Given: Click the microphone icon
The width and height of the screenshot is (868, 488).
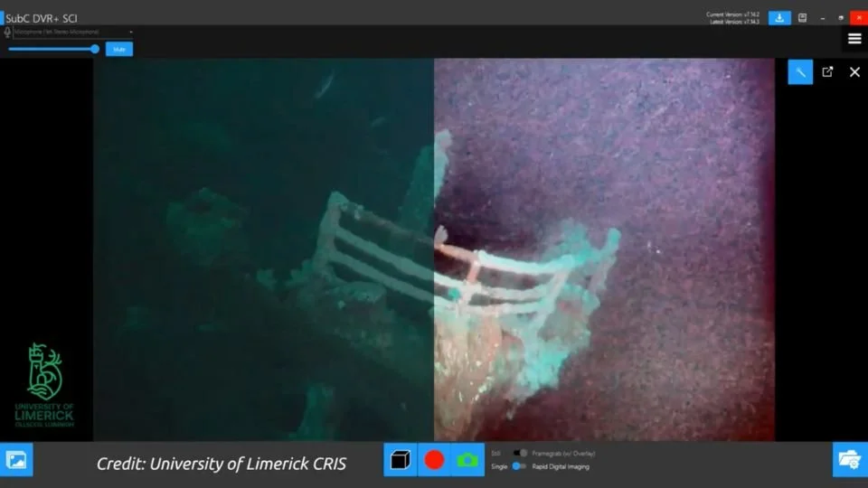Looking at the screenshot, I should [7, 33].
